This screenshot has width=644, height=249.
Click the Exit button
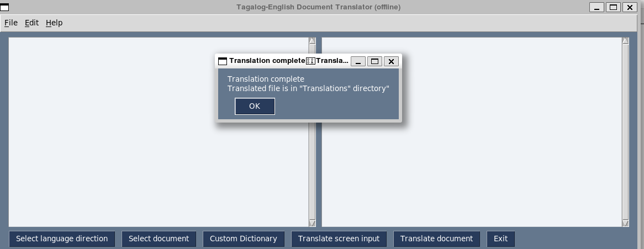click(x=500, y=239)
